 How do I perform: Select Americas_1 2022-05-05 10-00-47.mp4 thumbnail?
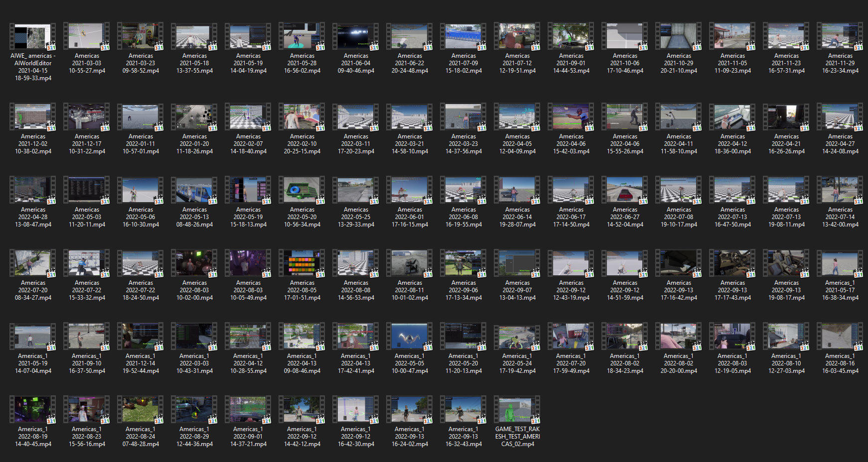(410, 337)
